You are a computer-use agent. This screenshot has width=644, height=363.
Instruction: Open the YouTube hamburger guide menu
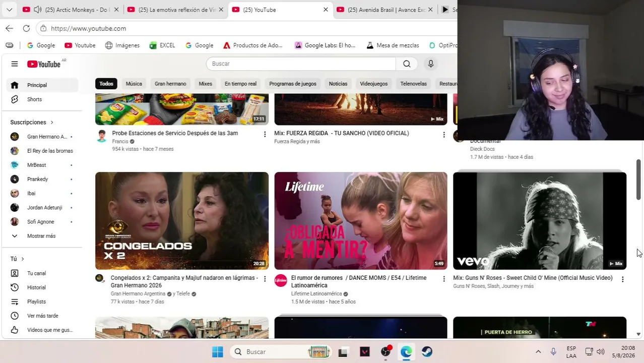click(x=15, y=64)
